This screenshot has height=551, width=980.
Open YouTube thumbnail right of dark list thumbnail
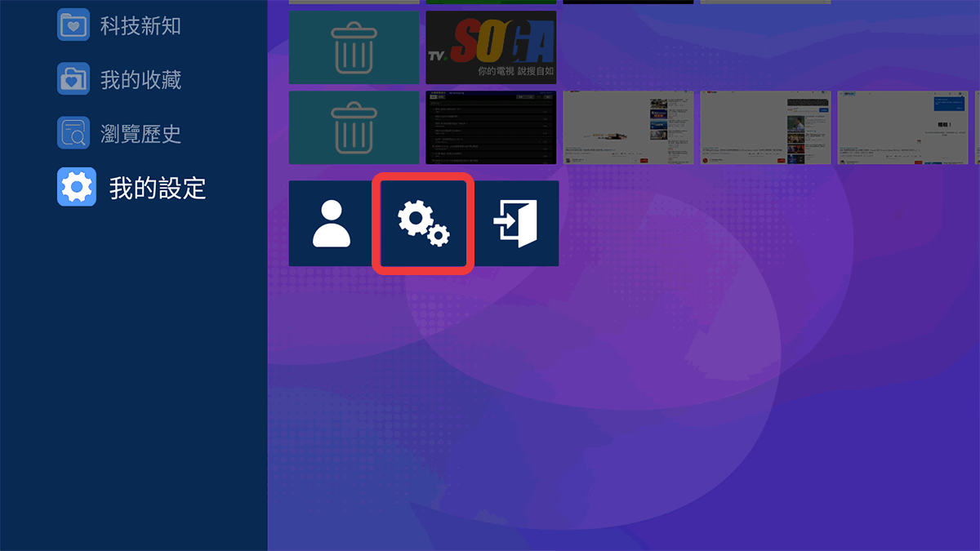pyautogui.click(x=628, y=127)
